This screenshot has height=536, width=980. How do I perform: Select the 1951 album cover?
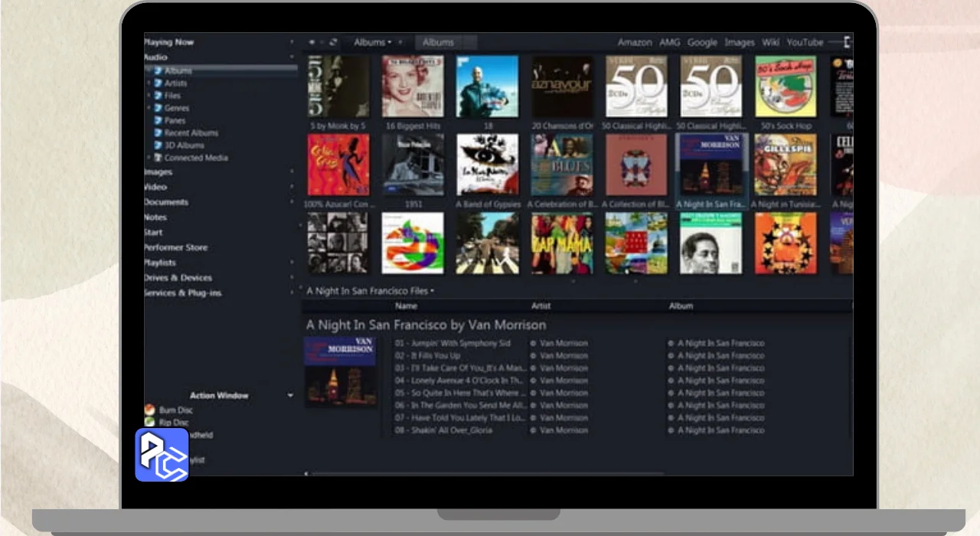(x=413, y=165)
